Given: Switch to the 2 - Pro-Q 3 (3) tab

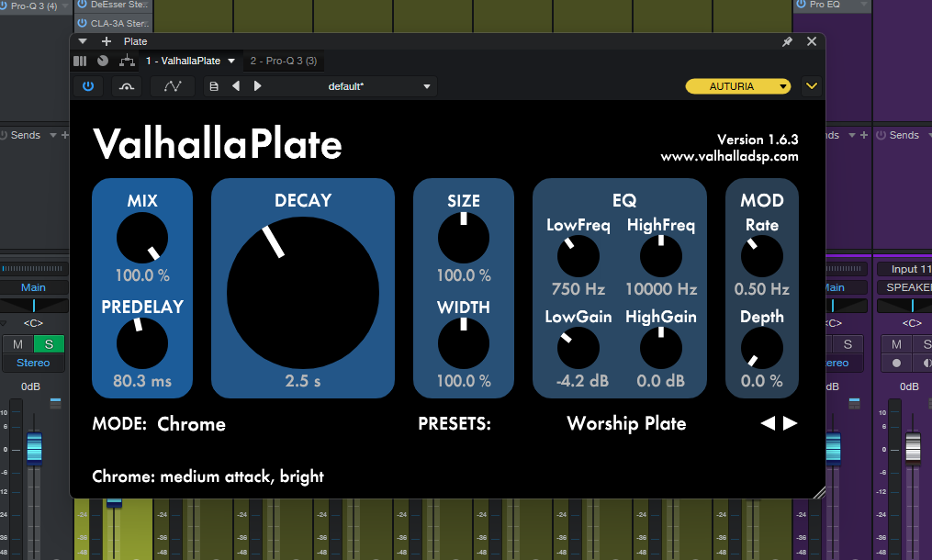Looking at the screenshot, I should tap(284, 61).
